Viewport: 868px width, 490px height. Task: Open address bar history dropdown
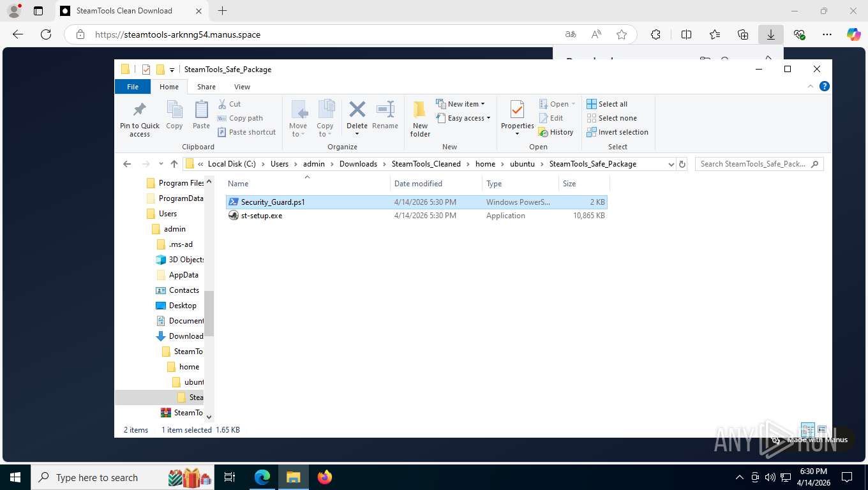[x=671, y=164]
